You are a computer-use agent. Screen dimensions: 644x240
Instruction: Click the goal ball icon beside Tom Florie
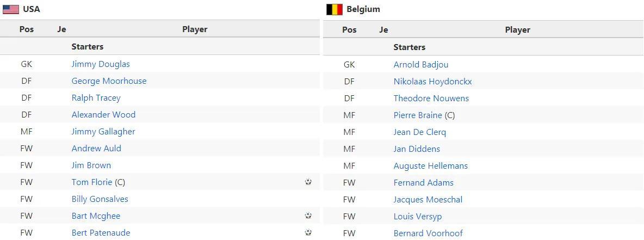(308, 182)
